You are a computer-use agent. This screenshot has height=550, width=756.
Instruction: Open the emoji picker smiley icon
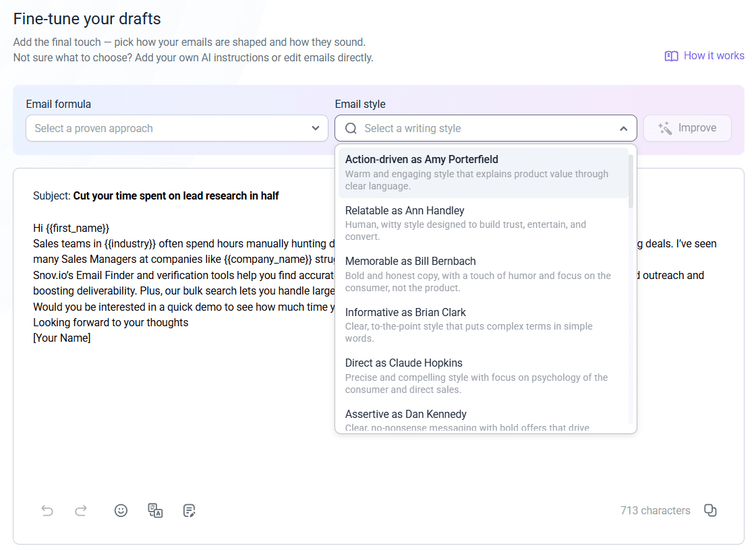coord(121,510)
